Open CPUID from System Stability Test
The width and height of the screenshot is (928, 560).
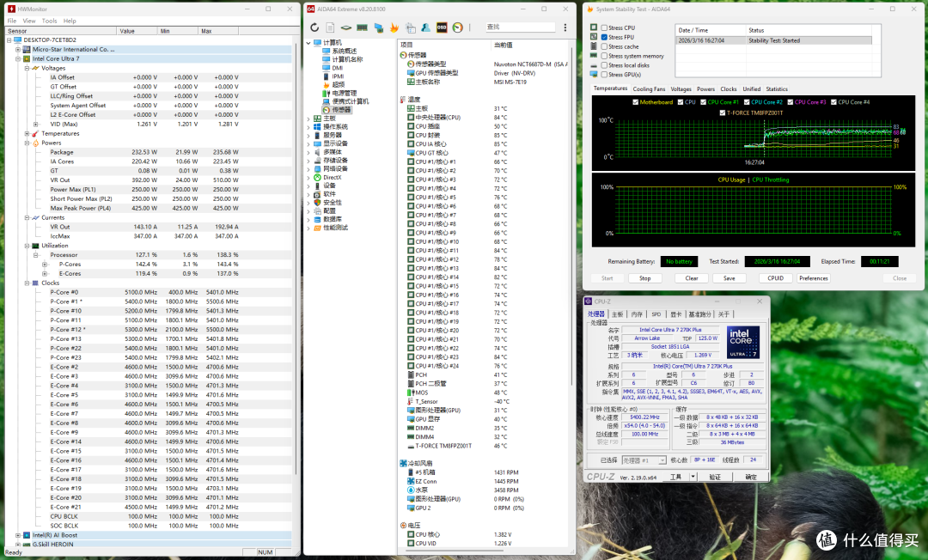[775, 278]
